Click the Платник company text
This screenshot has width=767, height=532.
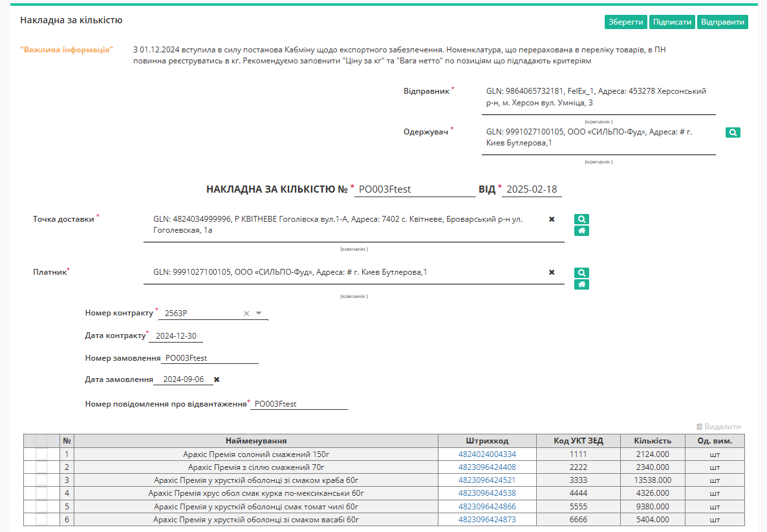[x=290, y=272]
